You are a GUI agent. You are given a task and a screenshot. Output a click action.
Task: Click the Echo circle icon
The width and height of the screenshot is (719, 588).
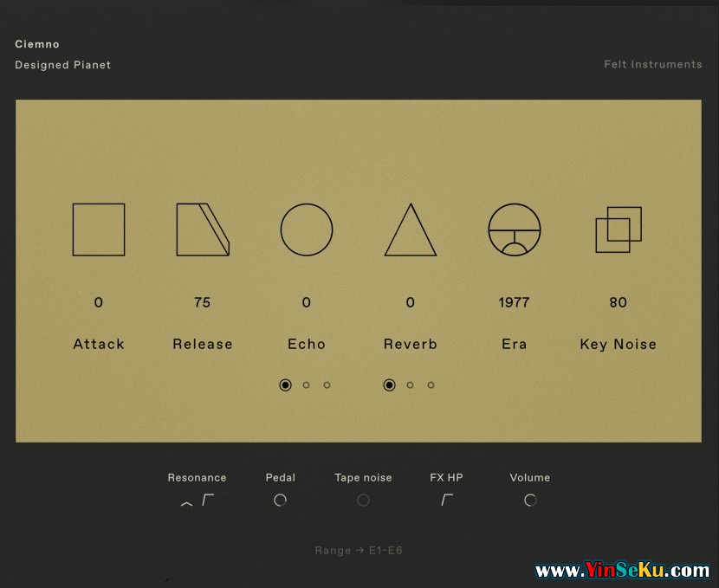(x=307, y=229)
